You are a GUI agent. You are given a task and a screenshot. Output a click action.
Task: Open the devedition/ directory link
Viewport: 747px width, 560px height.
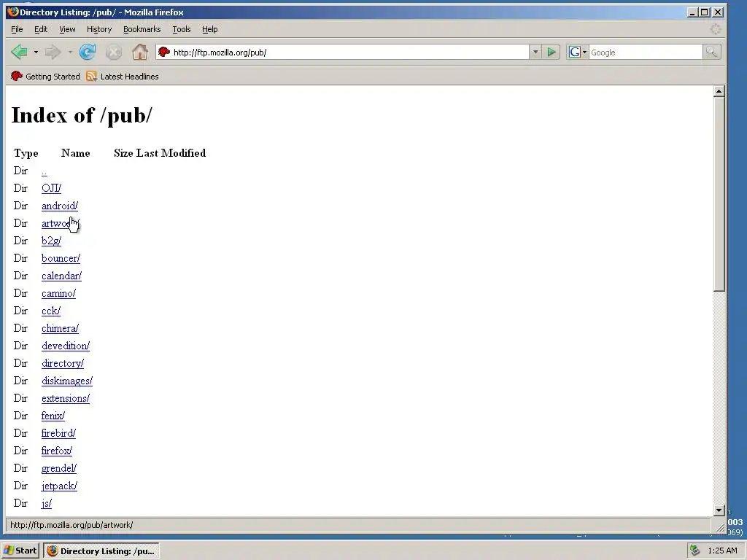click(x=66, y=346)
